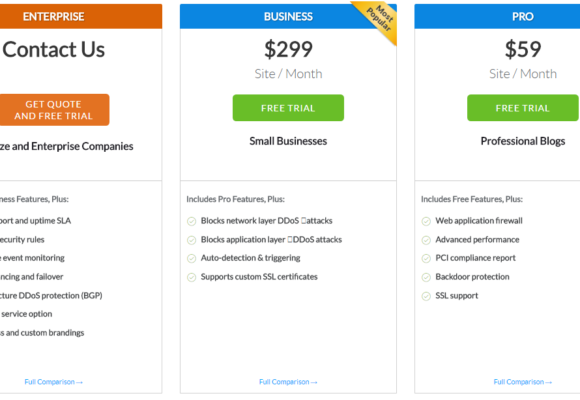
Task: Click checkmark icon next to Supports custom SSL certificates
Action: 191,277
